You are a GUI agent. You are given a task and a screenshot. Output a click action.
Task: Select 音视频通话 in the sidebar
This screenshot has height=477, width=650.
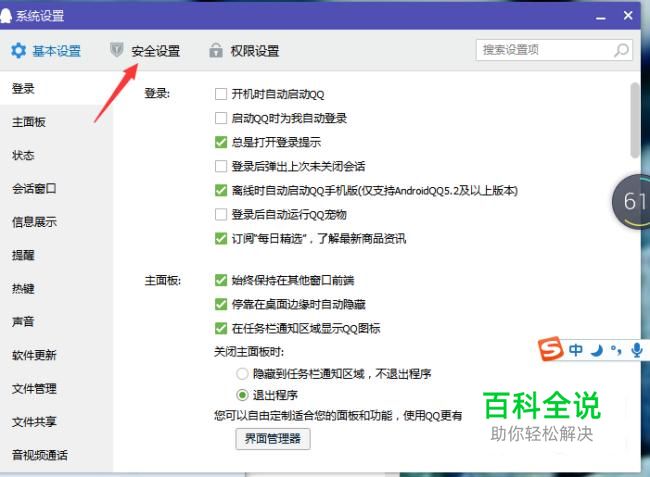coord(56,455)
